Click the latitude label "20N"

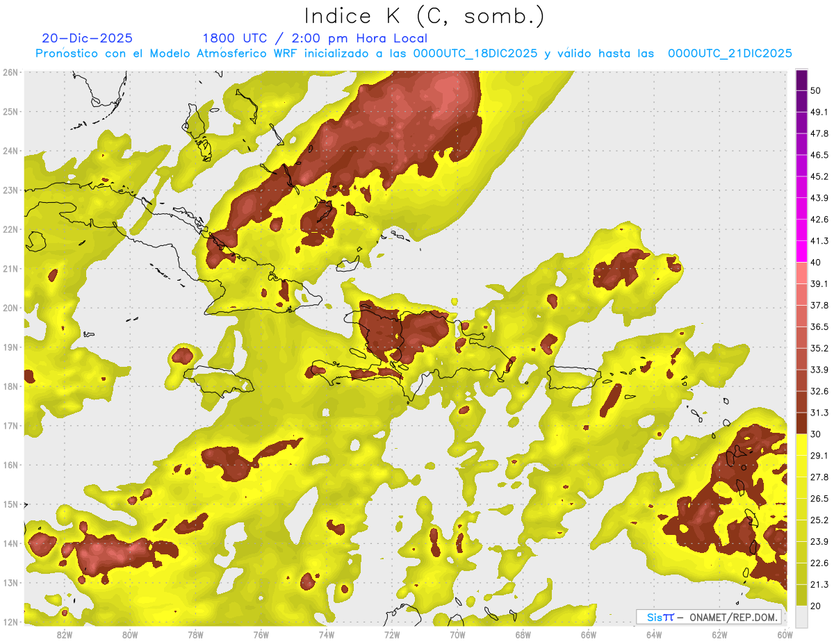[10, 308]
